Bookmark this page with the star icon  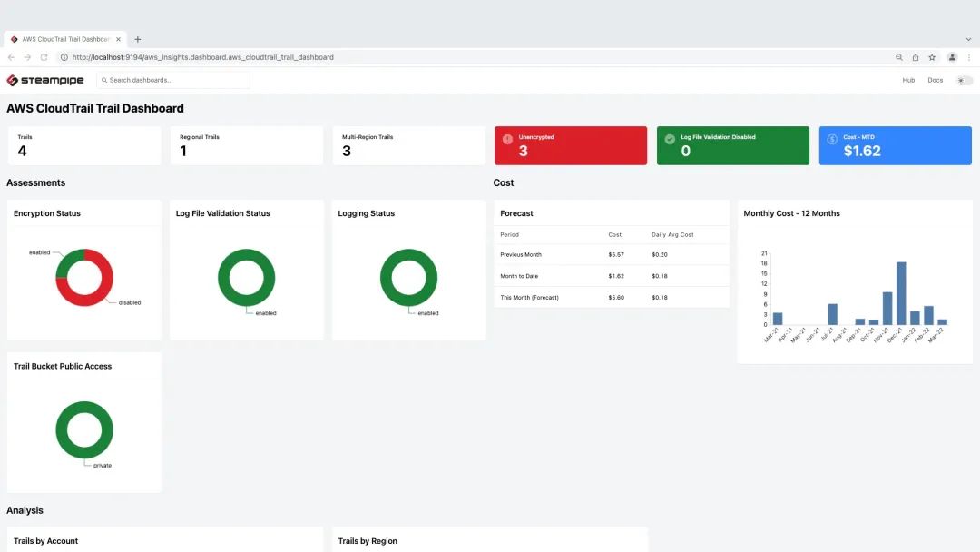[932, 57]
